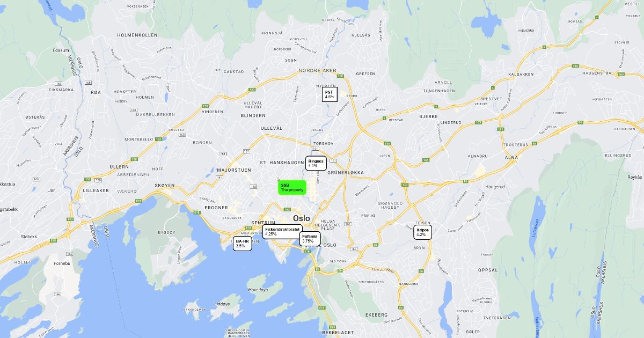Select the MAJORSTUEN neighborhood label
Viewport: 644px width, 338px height.
[234, 170]
